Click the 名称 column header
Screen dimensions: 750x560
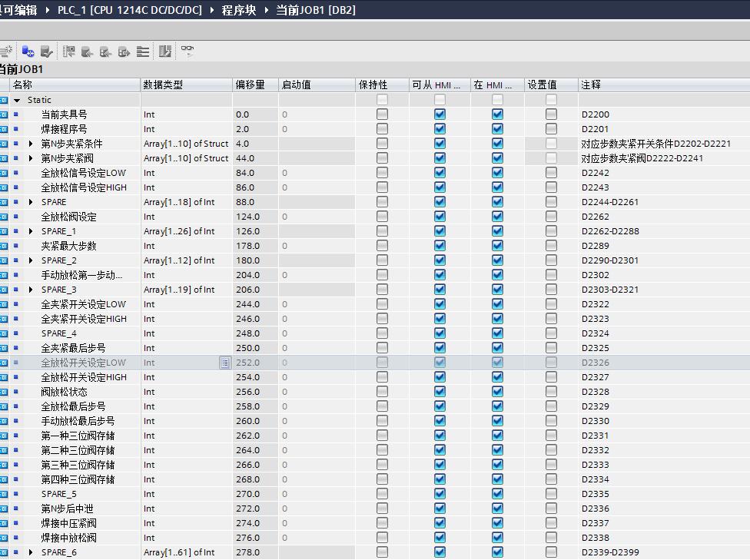click(x=23, y=84)
